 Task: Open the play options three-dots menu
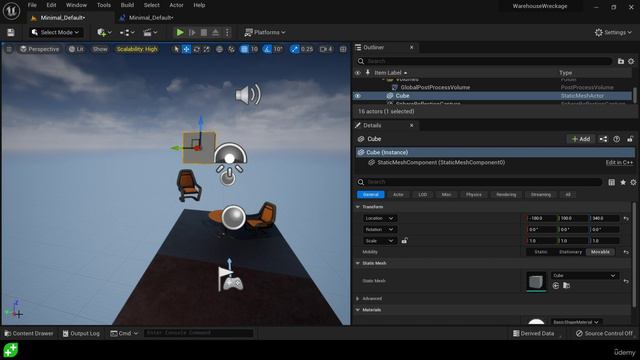click(x=227, y=32)
